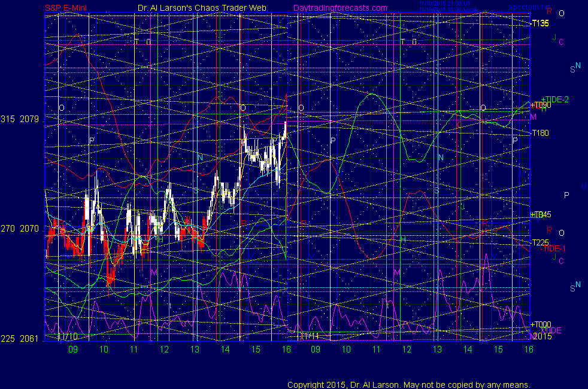Click the 'T225' level label

[x=540, y=242]
